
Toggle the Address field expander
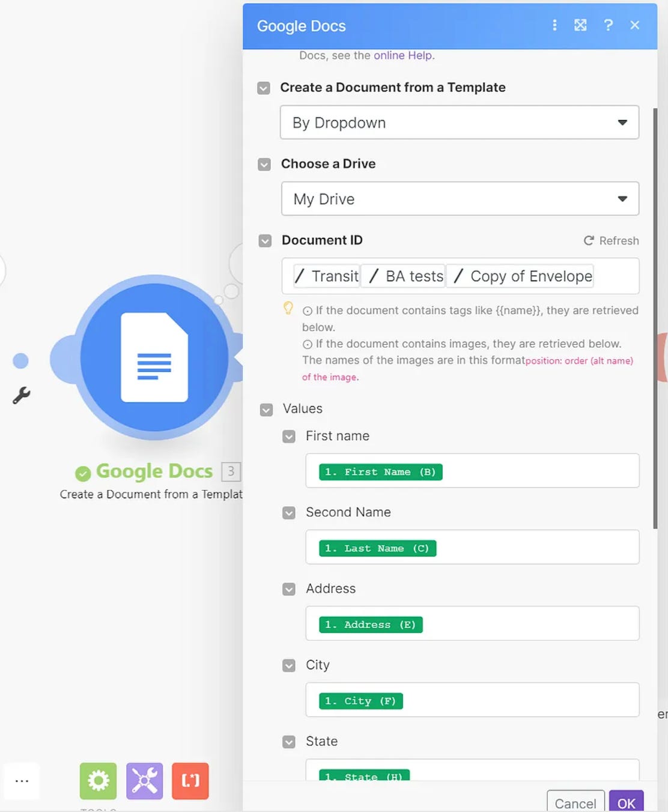[x=289, y=589]
